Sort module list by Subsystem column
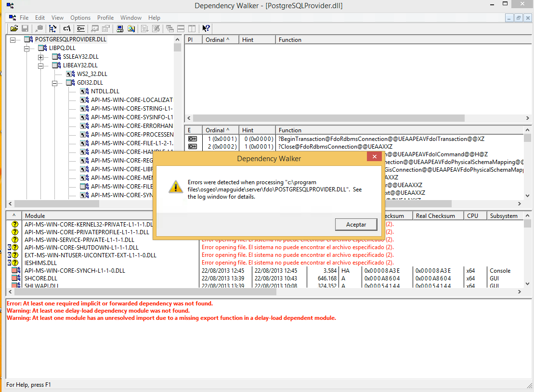This screenshot has height=392, width=534. click(505, 216)
